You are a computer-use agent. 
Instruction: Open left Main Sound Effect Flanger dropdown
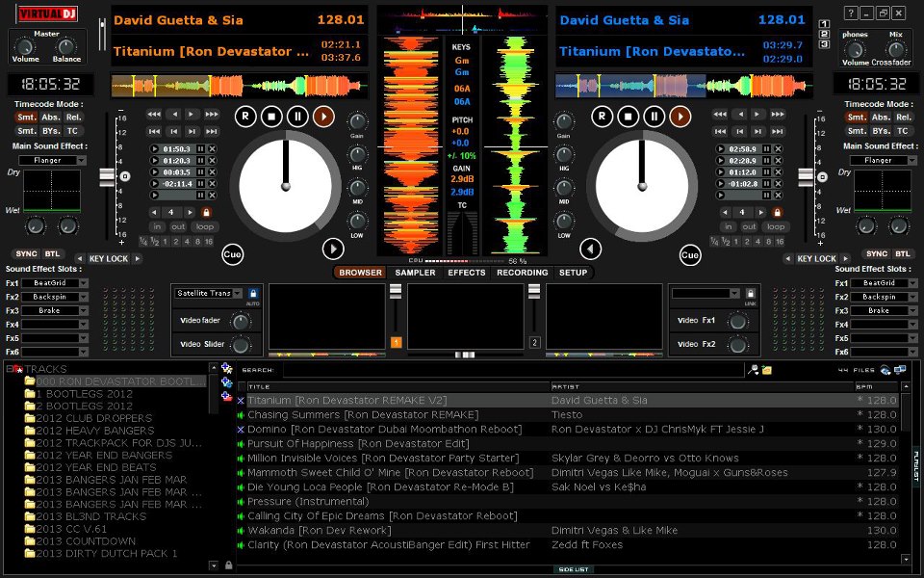80,160
